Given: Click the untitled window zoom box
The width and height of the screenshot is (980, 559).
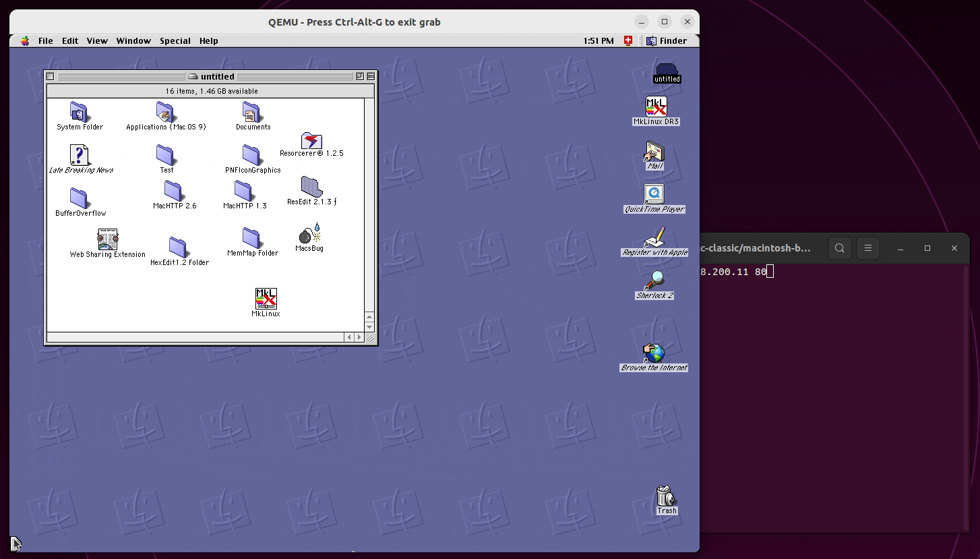Looking at the screenshot, I should coord(360,76).
